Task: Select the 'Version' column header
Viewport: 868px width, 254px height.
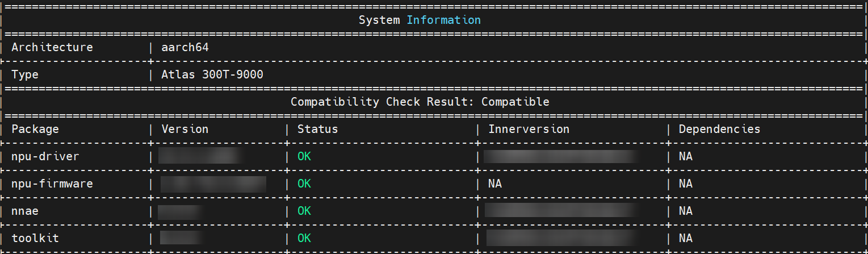Action: pos(185,129)
